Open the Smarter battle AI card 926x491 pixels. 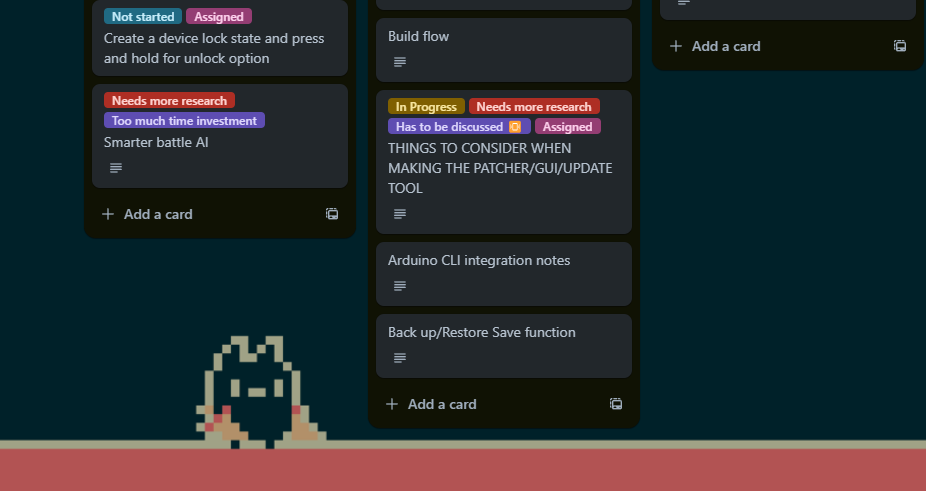tap(156, 142)
